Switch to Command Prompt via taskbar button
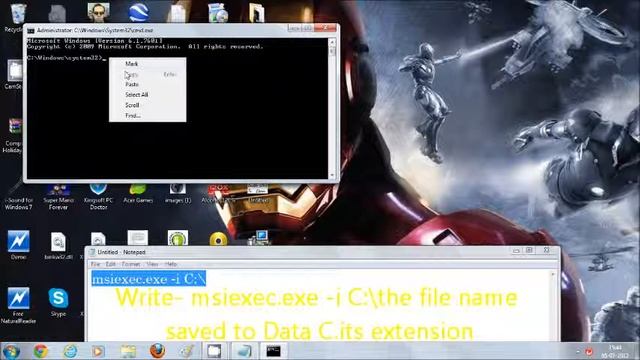The width and height of the screenshot is (640, 360). (x=273, y=351)
